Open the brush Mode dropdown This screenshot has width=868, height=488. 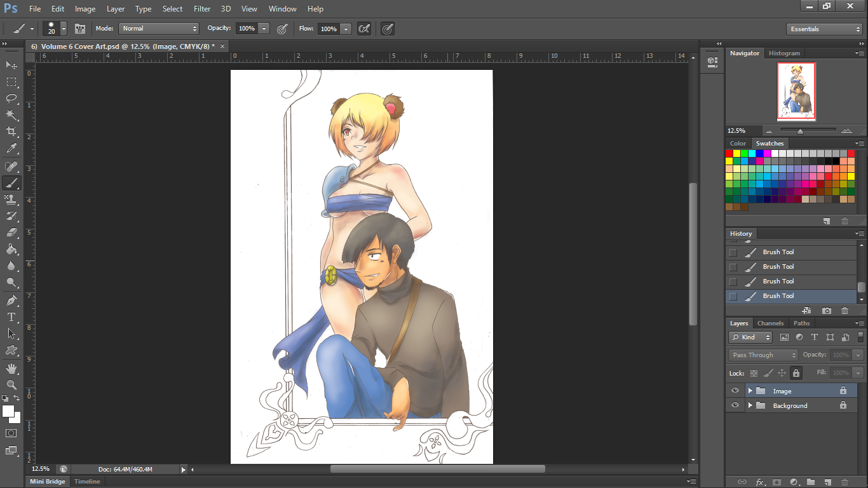(159, 29)
